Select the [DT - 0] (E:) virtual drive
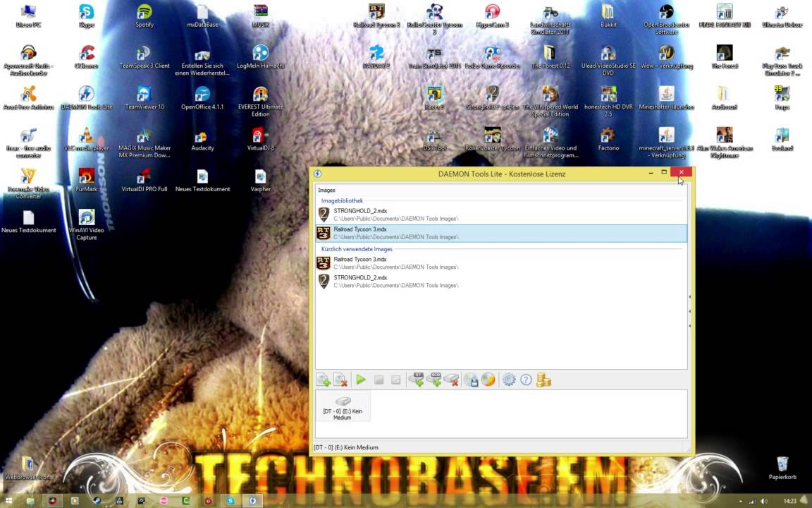 (x=343, y=407)
